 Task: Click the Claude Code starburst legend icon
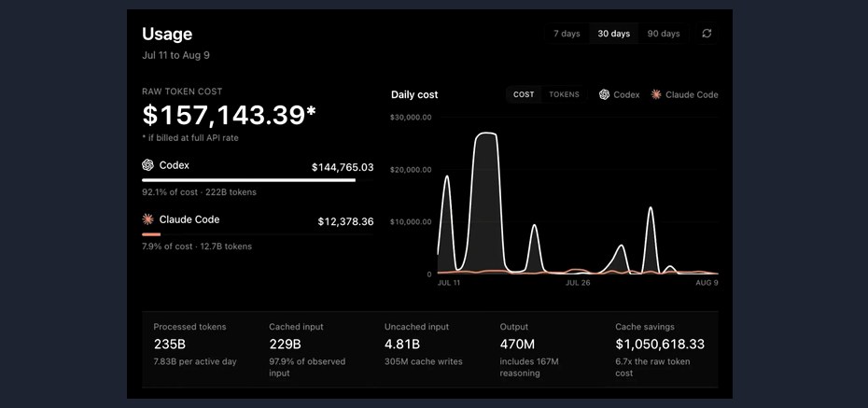pyautogui.click(x=656, y=94)
